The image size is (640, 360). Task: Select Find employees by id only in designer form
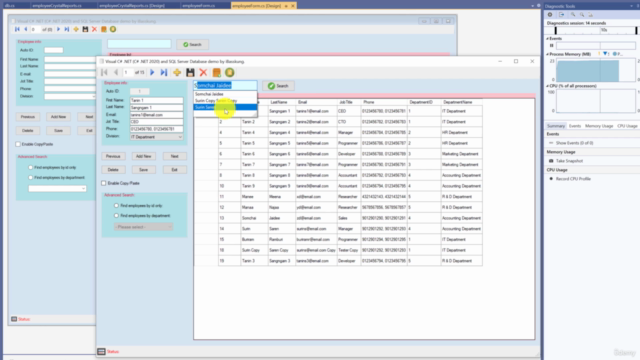tap(31, 167)
